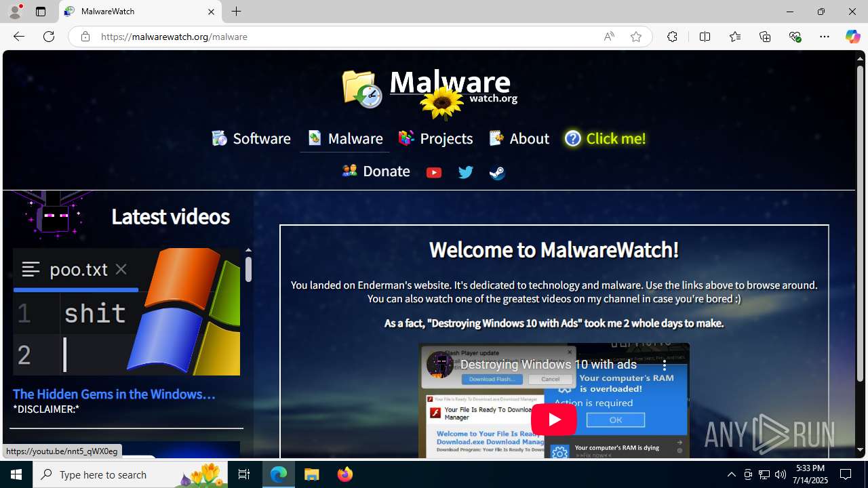868x488 pixels.
Task: Open the Steam profile icon
Action: [497, 172]
